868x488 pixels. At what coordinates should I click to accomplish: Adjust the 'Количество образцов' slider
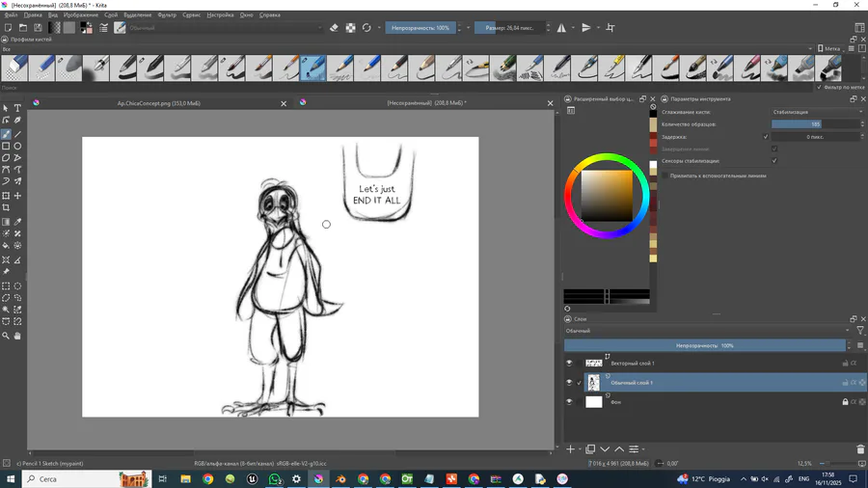tap(815, 124)
